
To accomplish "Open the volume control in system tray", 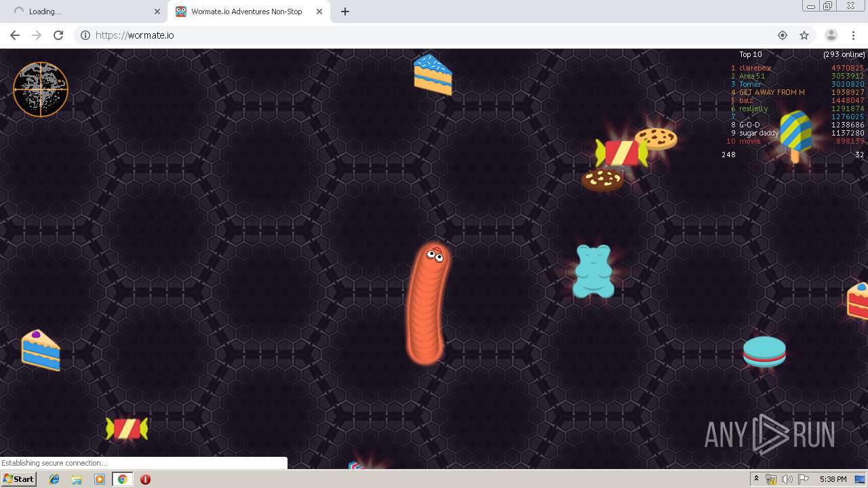I will click(787, 479).
